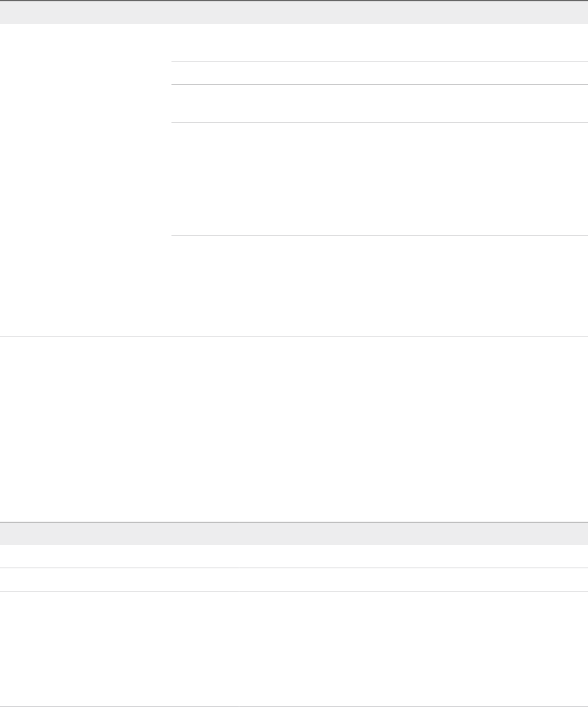Click the gray header bar of the upper table
This screenshot has width=588, height=707.
pos(294,13)
